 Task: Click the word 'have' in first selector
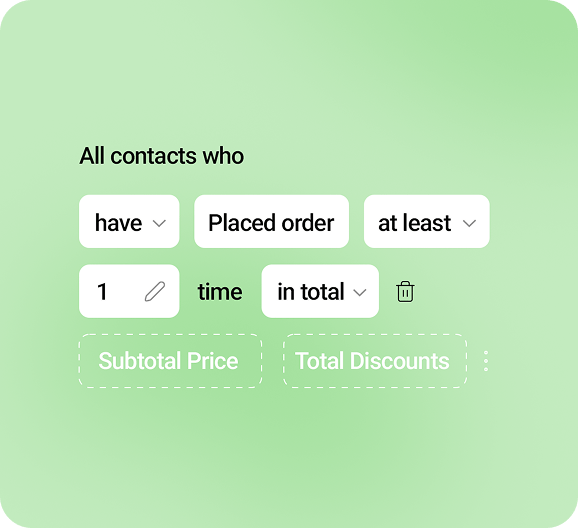pyautogui.click(x=118, y=223)
